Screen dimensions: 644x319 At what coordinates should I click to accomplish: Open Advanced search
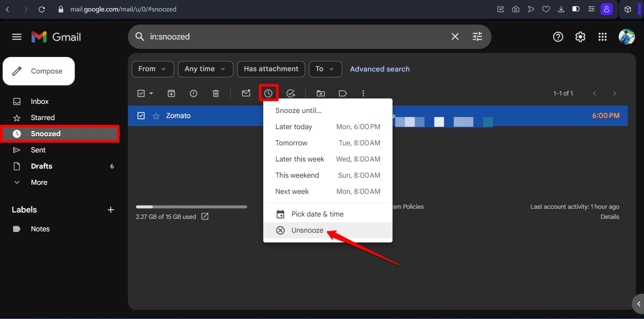point(380,69)
